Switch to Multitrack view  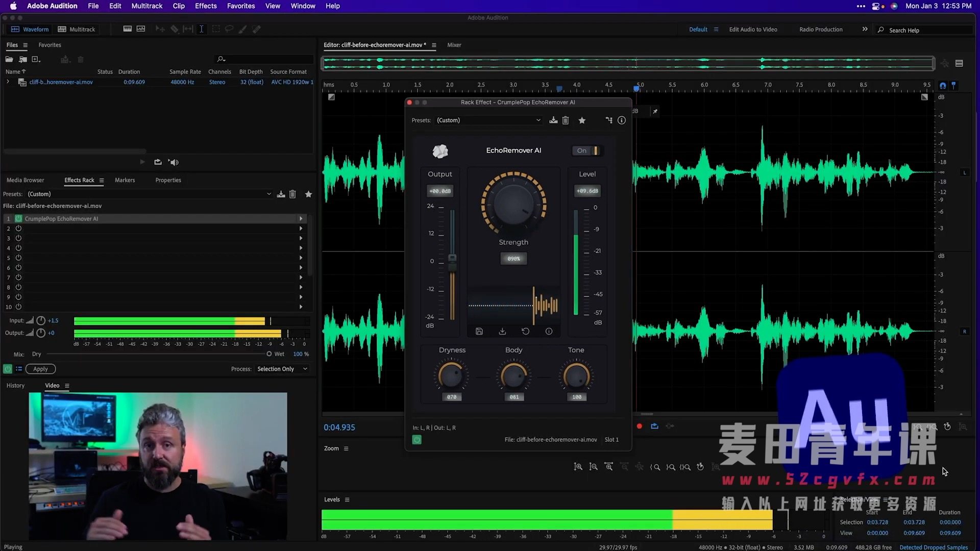(x=77, y=29)
